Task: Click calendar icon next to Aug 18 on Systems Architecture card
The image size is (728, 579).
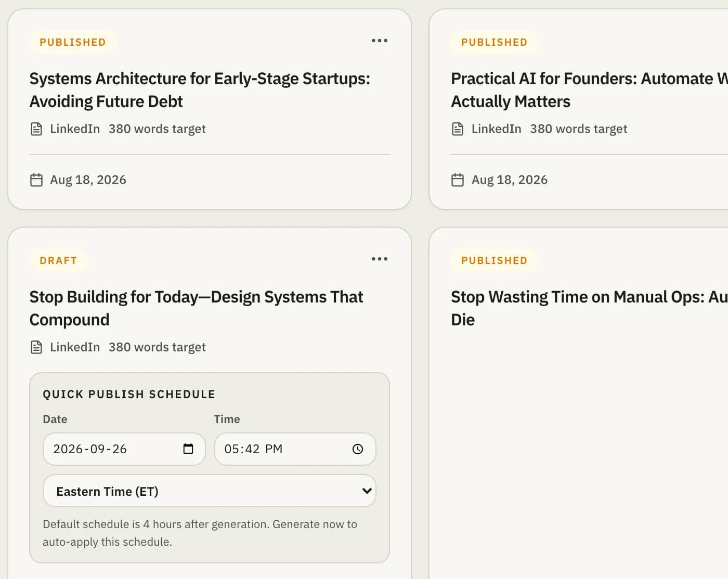Action: 36,180
